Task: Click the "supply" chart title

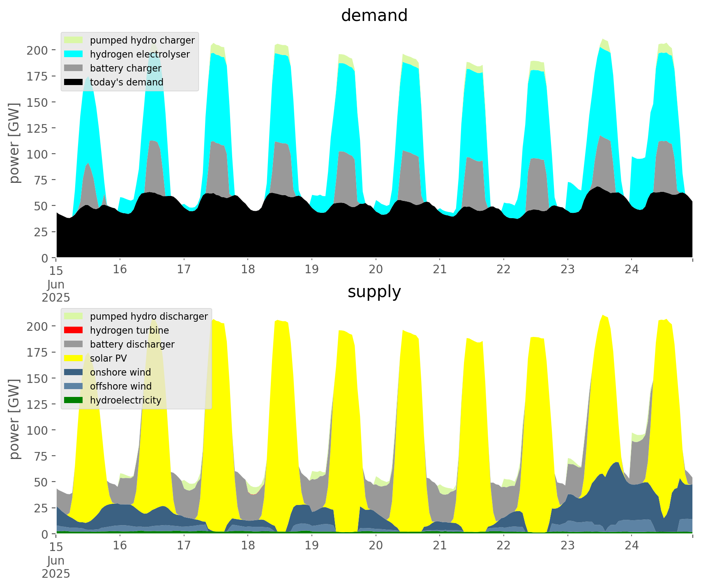Action: coord(374,292)
